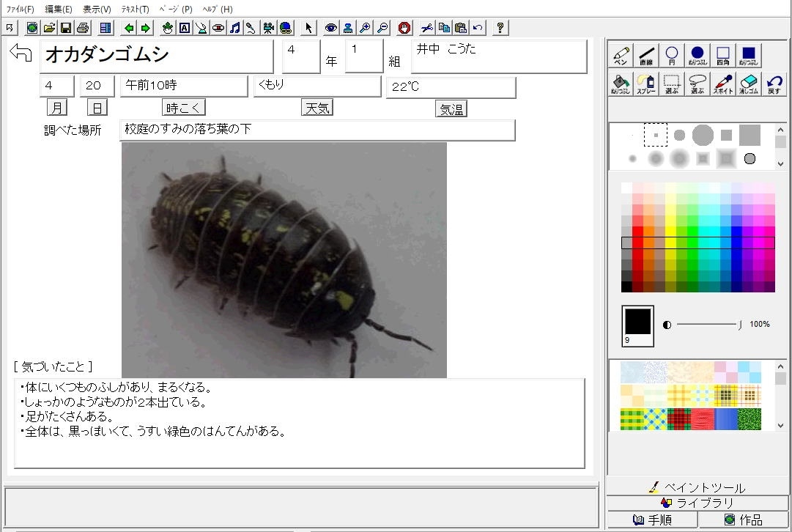Click the floppy disk save icon

pos(66,28)
